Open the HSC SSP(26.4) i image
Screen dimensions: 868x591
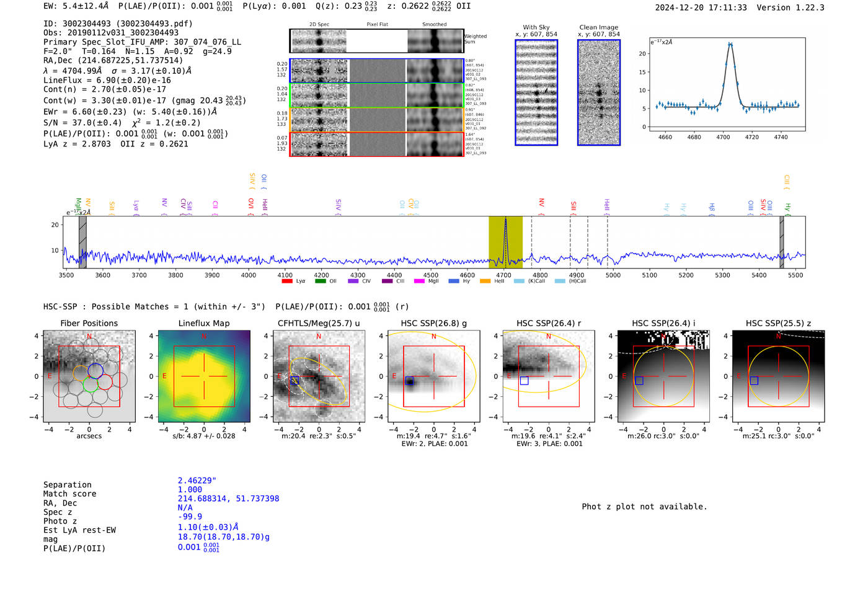663,376
